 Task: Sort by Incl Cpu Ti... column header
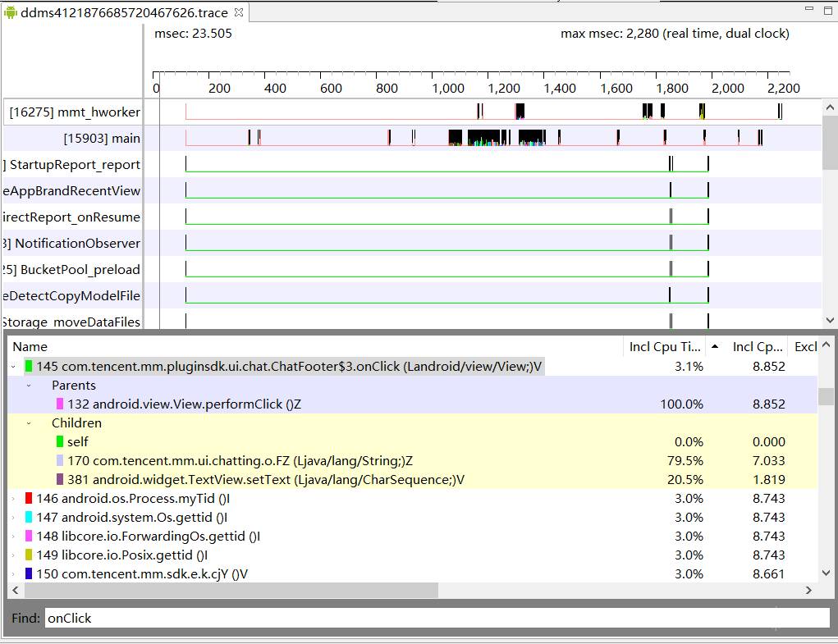click(x=664, y=346)
